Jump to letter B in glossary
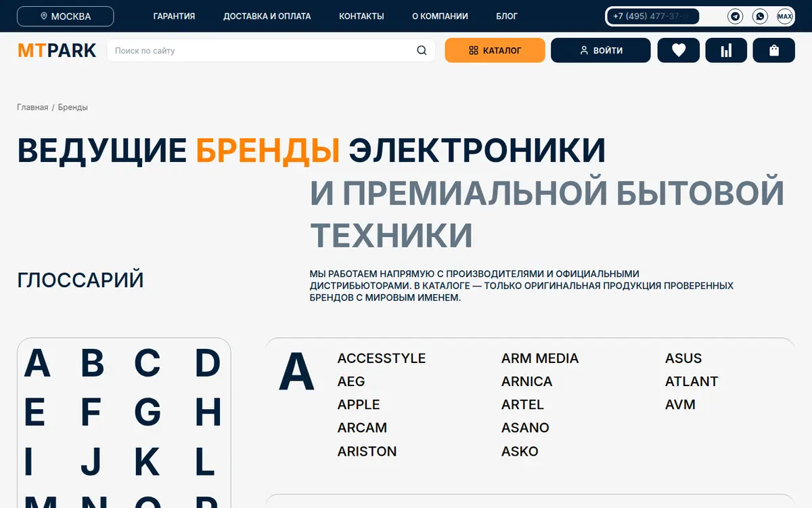The height and width of the screenshot is (508, 812). (x=93, y=364)
